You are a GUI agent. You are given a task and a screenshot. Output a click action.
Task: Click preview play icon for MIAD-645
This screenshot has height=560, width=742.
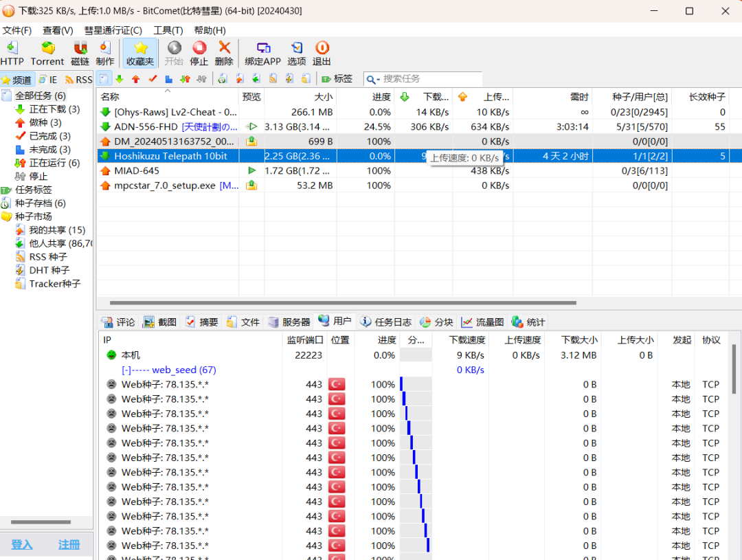click(251, 170)
